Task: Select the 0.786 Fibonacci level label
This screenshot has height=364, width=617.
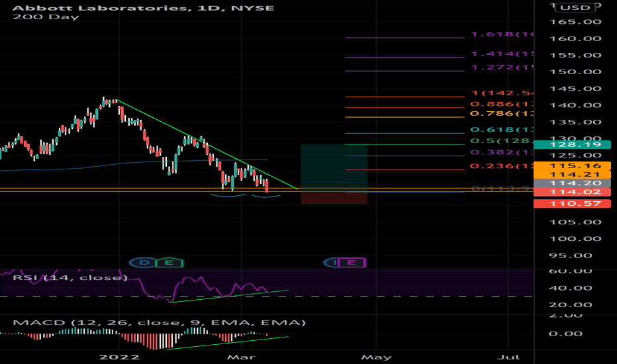Action: click(x=502, y=114)
